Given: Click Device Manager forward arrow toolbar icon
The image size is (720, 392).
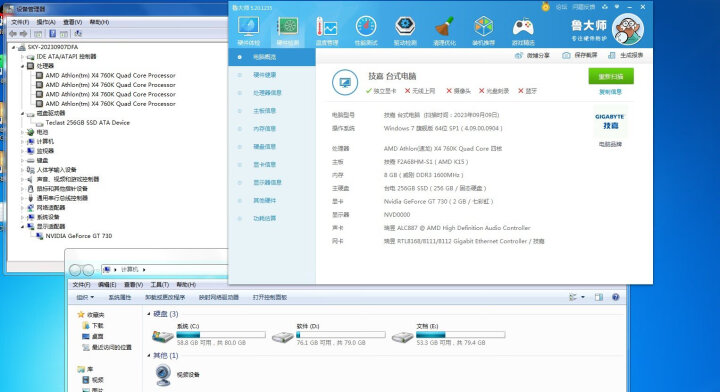Looking at the screenshot, I should tap(23, 34).
